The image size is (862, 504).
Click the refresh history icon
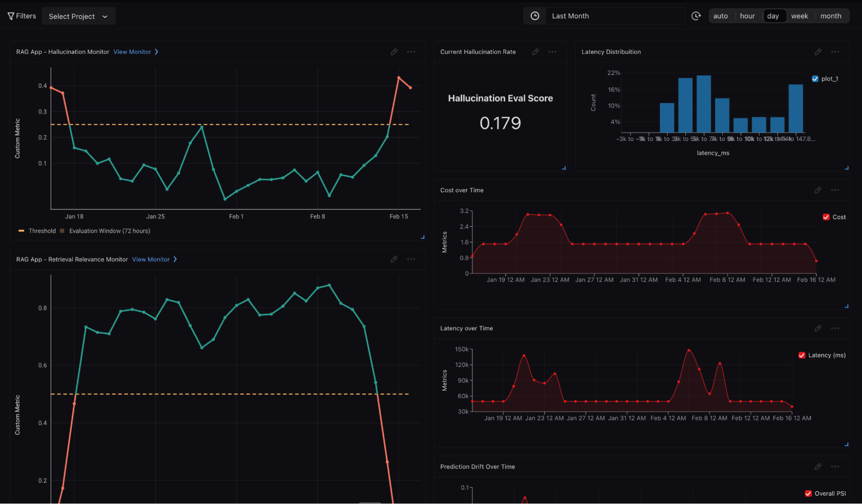click(x=696, y=16)
